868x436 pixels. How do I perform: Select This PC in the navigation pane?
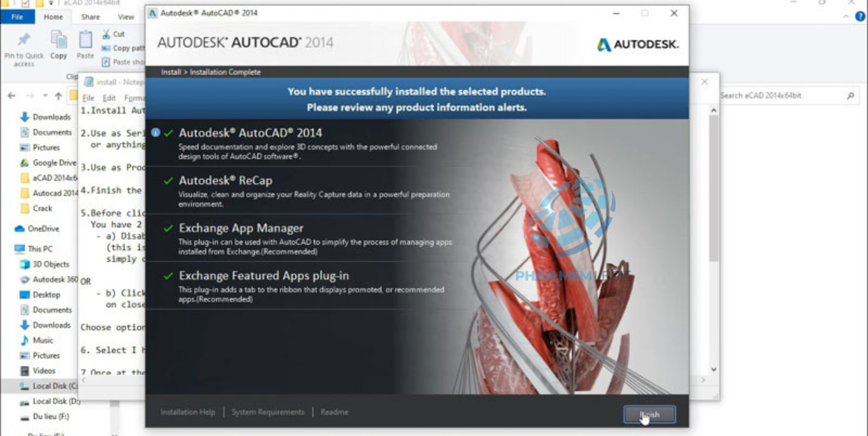34,249
